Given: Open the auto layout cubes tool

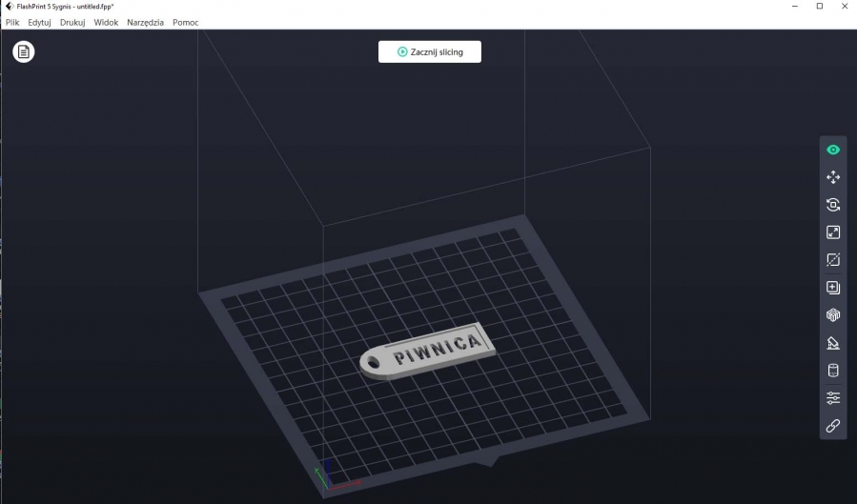Looking at the screenshot, I should [833, 315].
